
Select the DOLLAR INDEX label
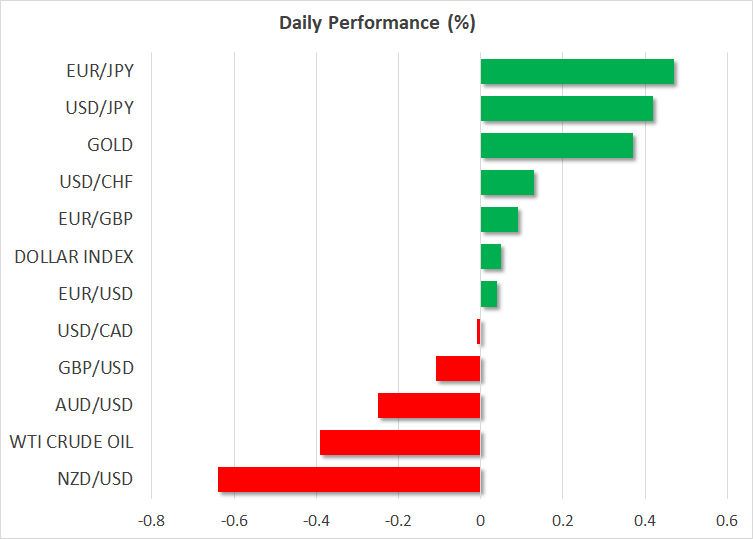point(74,256)
